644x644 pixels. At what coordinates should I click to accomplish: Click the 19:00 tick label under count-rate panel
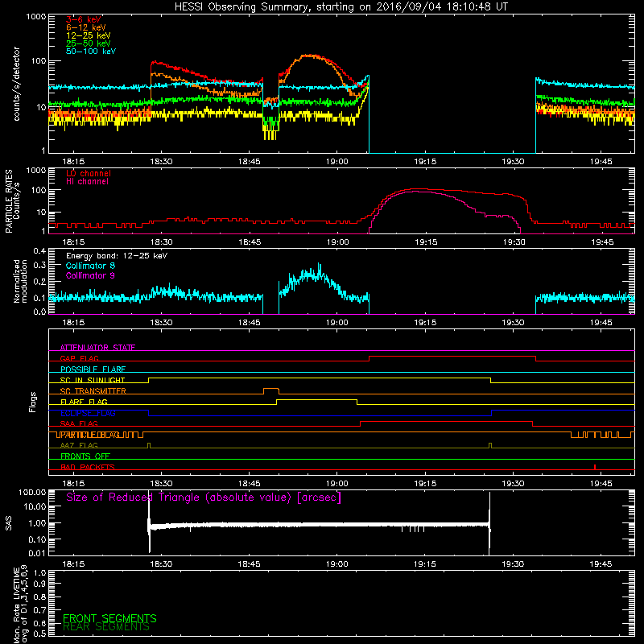coord(336,162)
